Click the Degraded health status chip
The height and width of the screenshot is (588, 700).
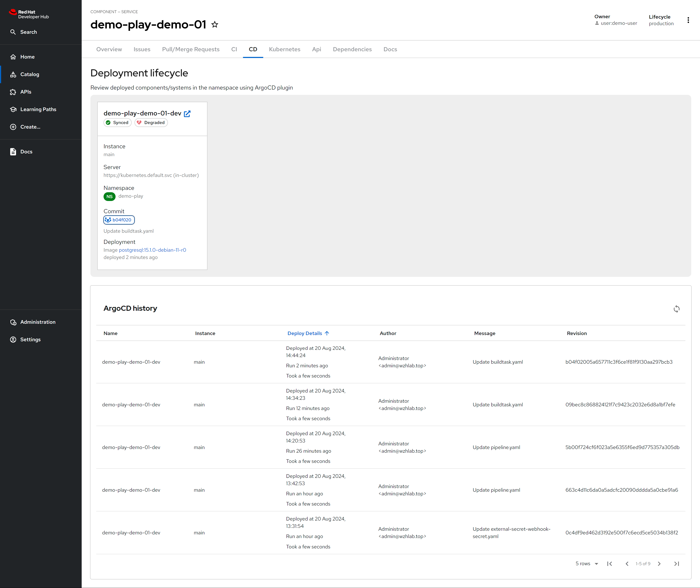(x=151, y=123)
